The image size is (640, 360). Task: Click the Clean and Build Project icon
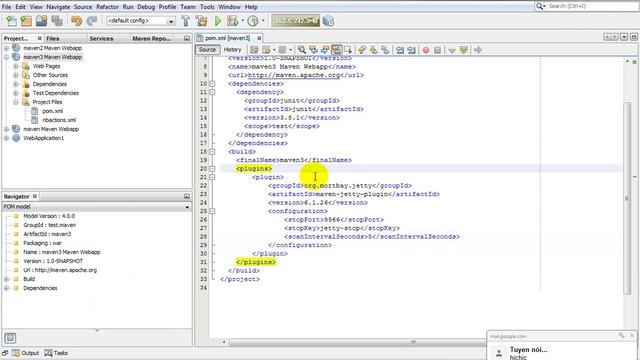[x=201, y=21]
